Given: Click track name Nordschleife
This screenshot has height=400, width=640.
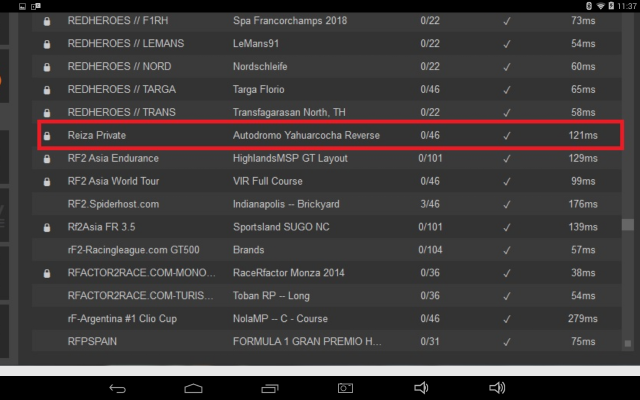Looking at the screenshot, I should point(260,66).
